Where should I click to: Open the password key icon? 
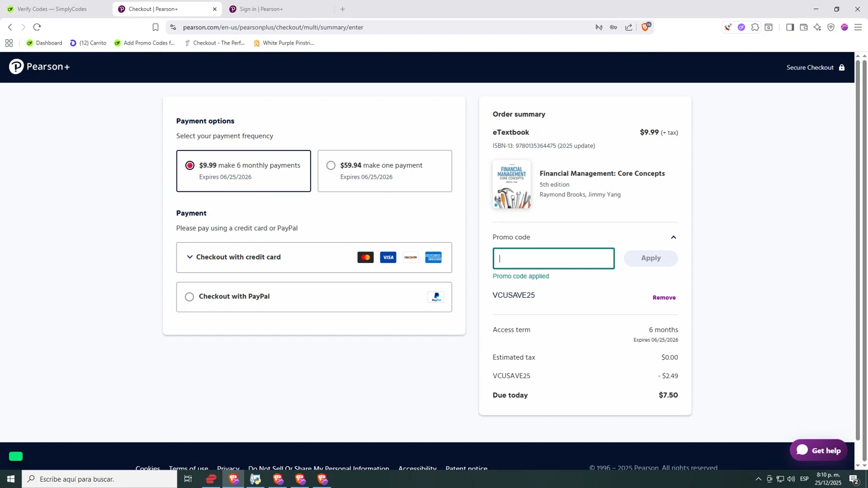click(613, 27)
